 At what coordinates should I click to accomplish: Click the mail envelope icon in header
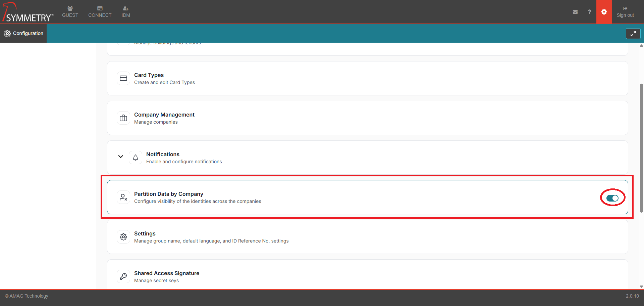tap(575, 12)
